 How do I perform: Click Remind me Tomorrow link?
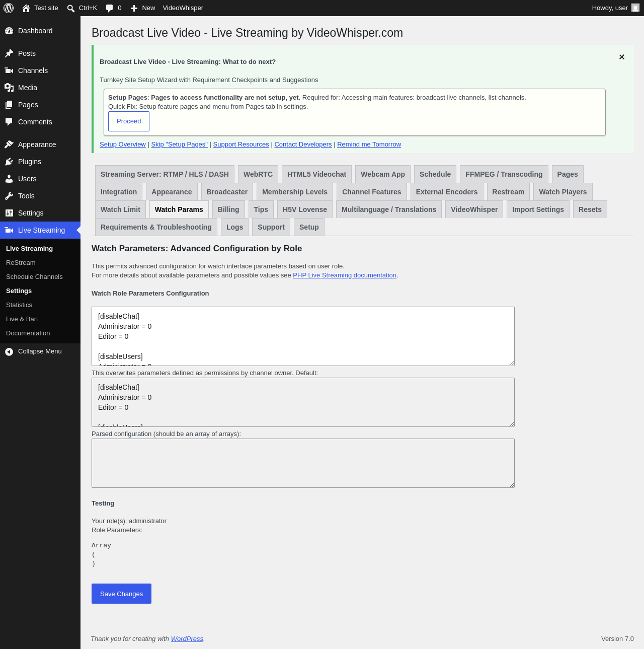[x=369, y=145]
